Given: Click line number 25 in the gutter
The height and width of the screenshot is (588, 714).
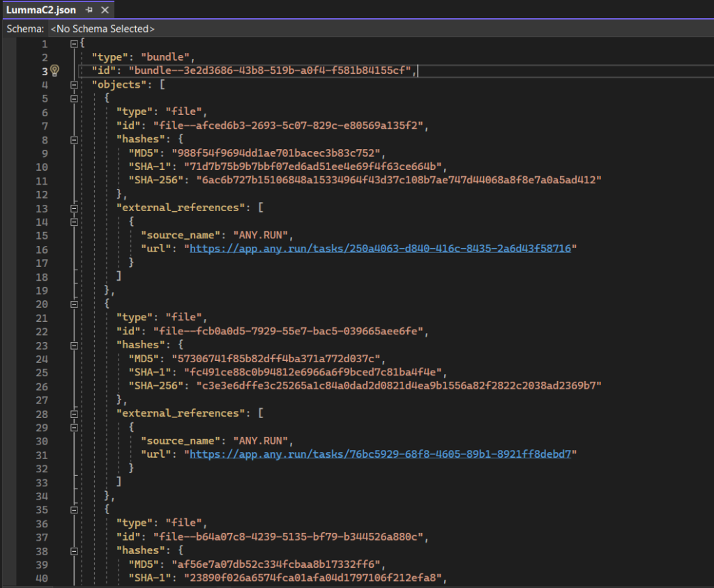Looking at the screenshot, I should (x=41, y=371).
